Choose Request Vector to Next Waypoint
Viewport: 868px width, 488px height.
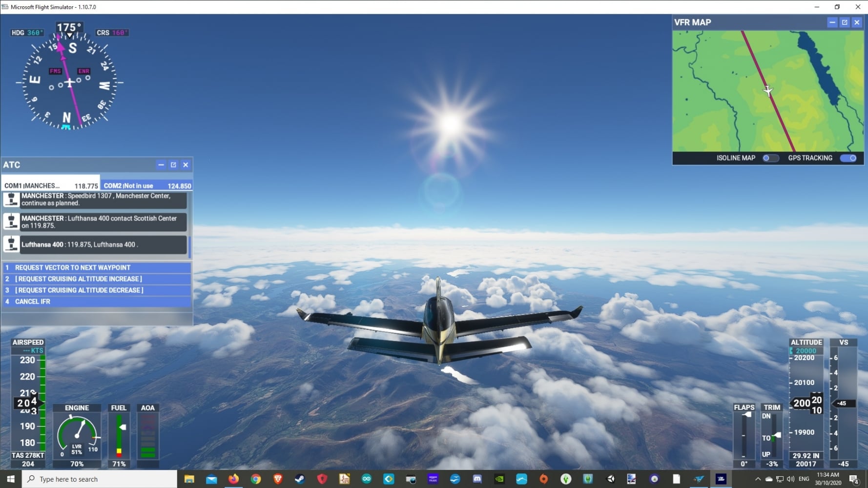[97, 267]
